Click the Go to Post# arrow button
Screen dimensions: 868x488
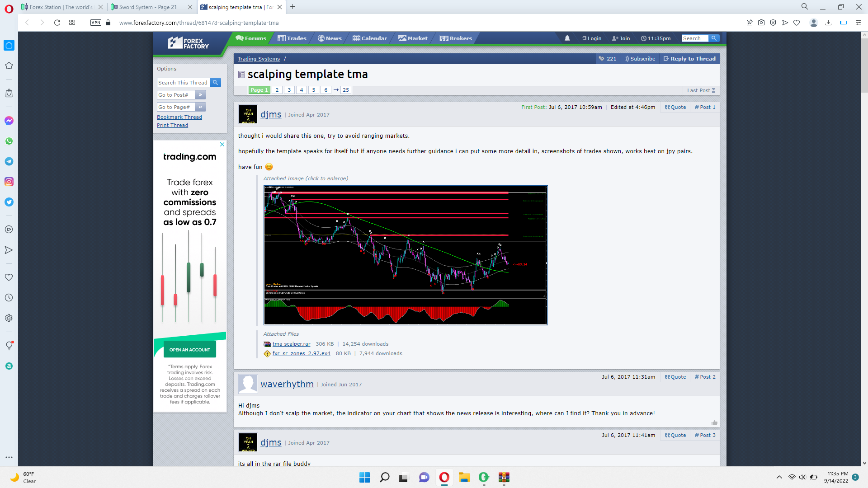coord(200,95)
